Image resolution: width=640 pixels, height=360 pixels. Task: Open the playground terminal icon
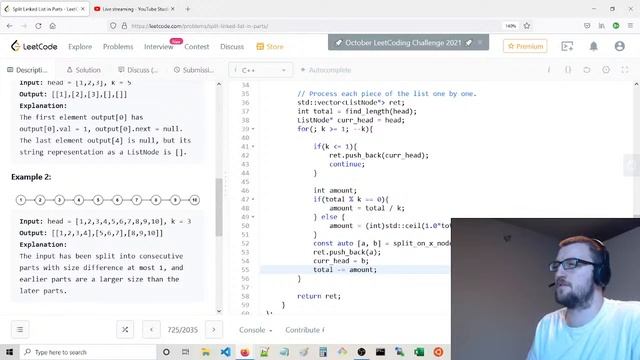pyautogui.click(x=567, y=46)
